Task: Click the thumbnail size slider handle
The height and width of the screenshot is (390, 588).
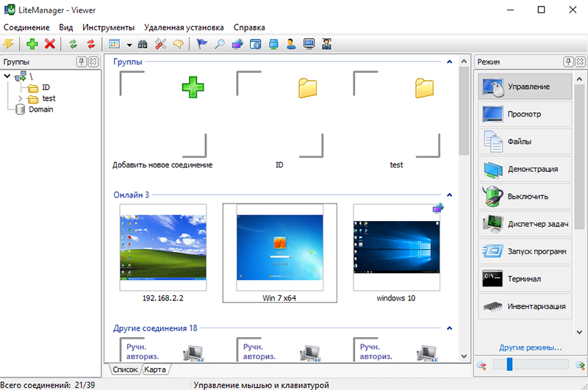Action: tap(508, 364)
